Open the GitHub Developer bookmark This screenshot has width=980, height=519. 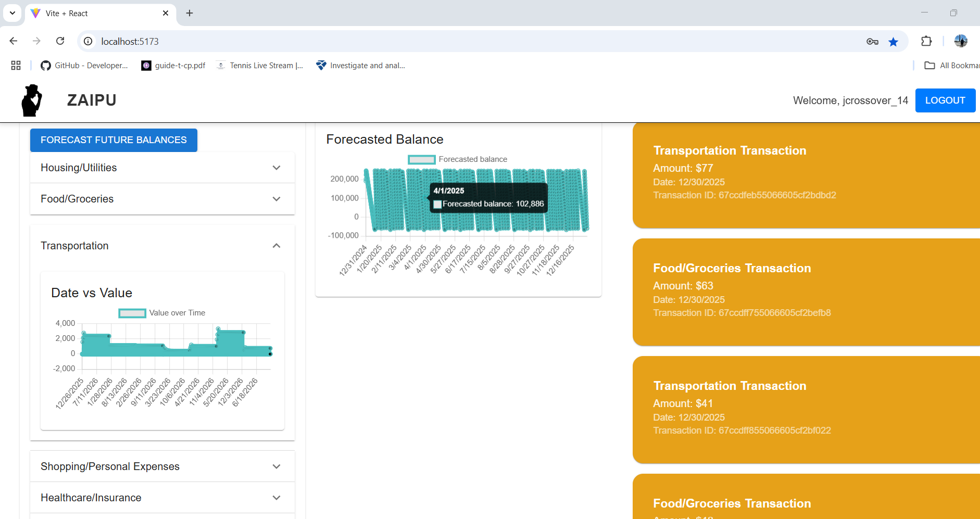point(84,66)
